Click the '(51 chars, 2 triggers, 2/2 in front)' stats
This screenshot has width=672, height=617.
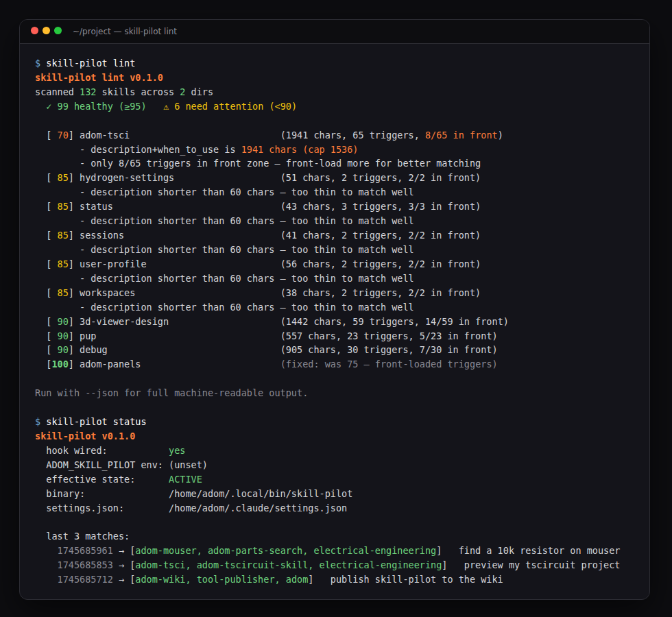pos(380,178)
